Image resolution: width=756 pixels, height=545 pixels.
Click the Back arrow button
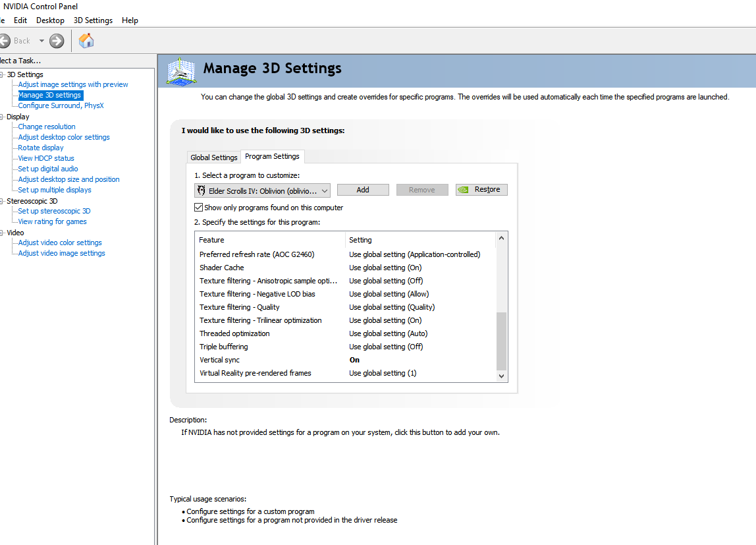point(5,41)
